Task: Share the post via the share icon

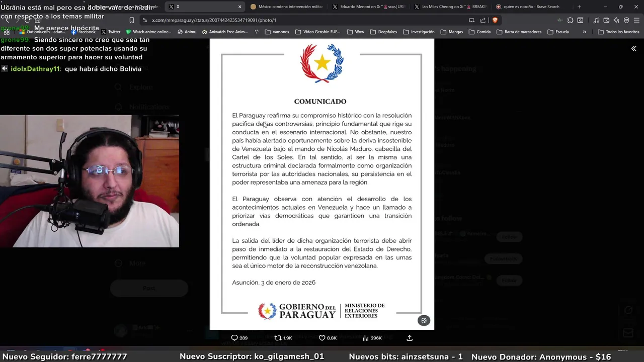Action: (410, 338)
